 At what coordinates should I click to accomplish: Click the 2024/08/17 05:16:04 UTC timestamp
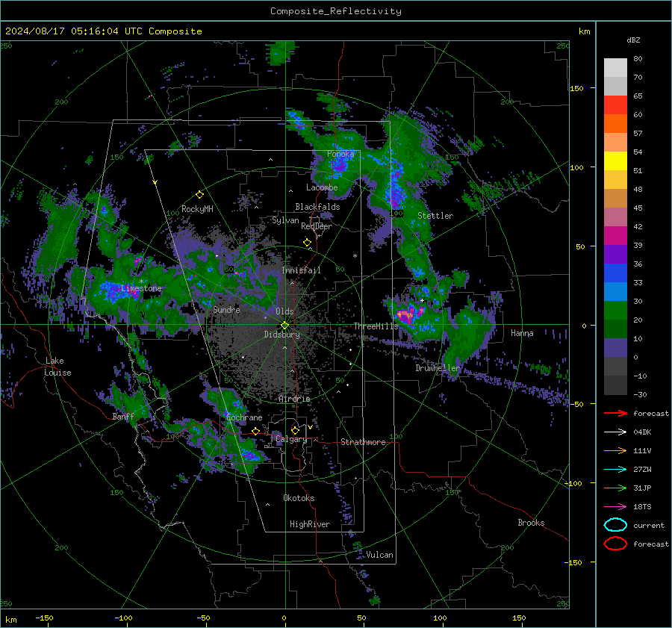coord(104,31)
